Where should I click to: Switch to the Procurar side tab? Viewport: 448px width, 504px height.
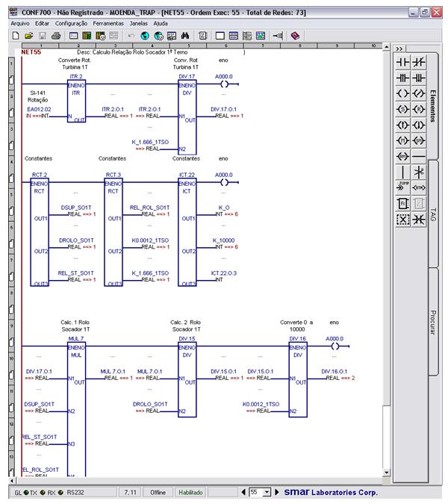coord(433,322)
